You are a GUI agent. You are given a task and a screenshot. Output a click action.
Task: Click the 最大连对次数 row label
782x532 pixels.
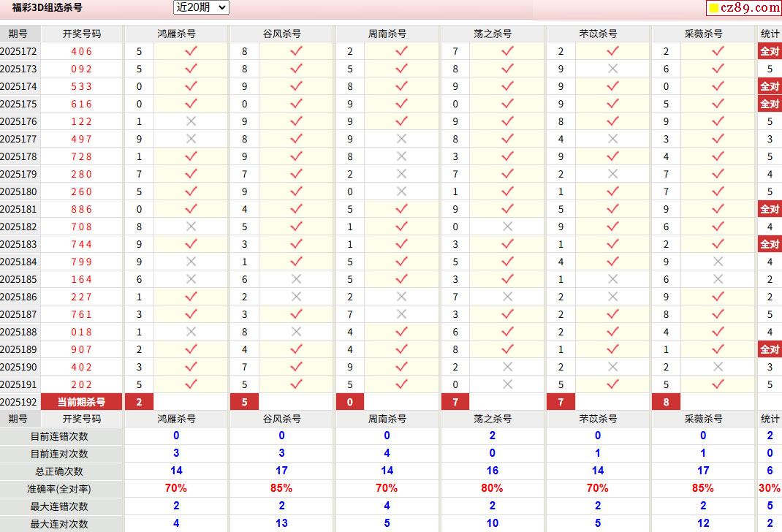coord(59,523)
